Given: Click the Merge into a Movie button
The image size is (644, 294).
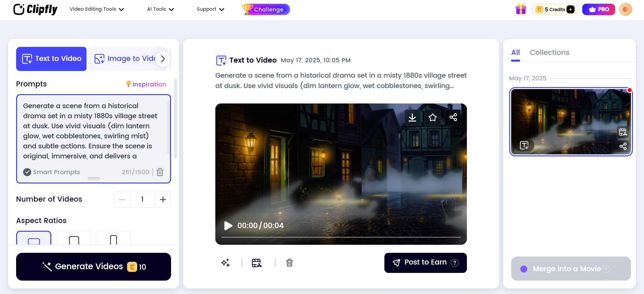Looking at the screenshot, I should [x=571, y=269].
